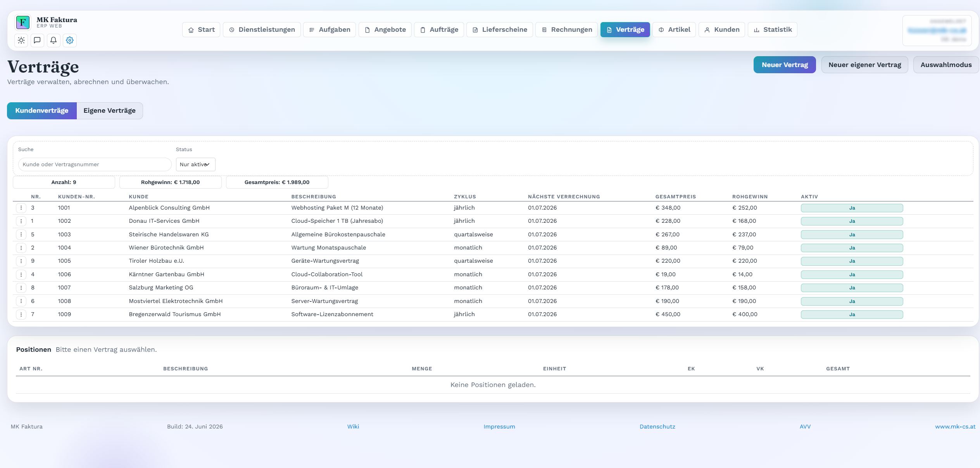Open the settings gear icon

tap(70, 40)
